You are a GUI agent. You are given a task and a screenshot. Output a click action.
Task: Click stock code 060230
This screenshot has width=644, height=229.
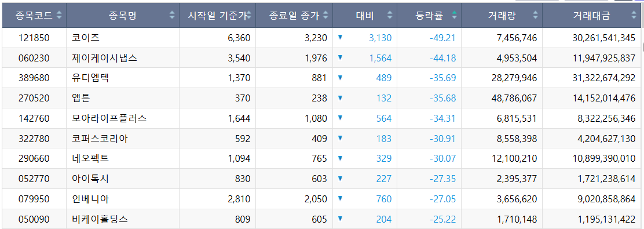click(x=34, y=58)
